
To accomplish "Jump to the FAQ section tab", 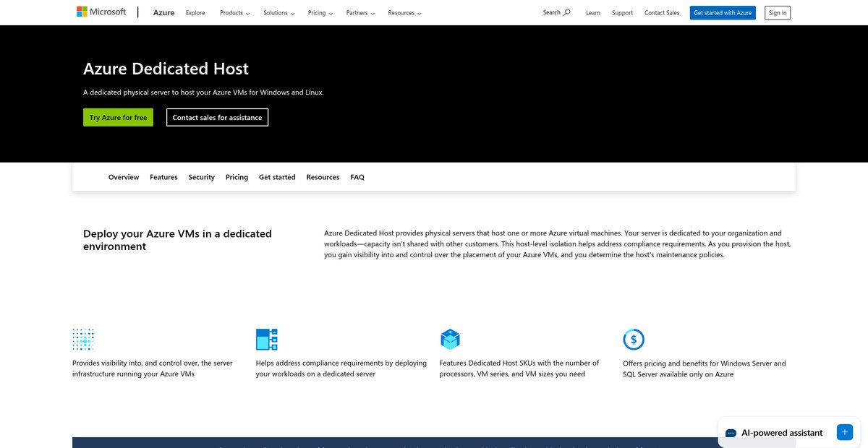I will point(357,177).
